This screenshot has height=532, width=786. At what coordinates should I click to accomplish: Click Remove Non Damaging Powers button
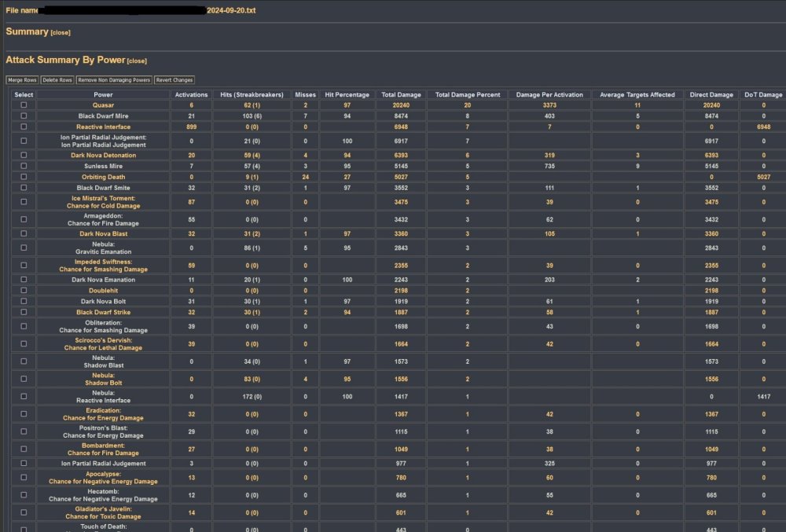(x=114, y=80)
